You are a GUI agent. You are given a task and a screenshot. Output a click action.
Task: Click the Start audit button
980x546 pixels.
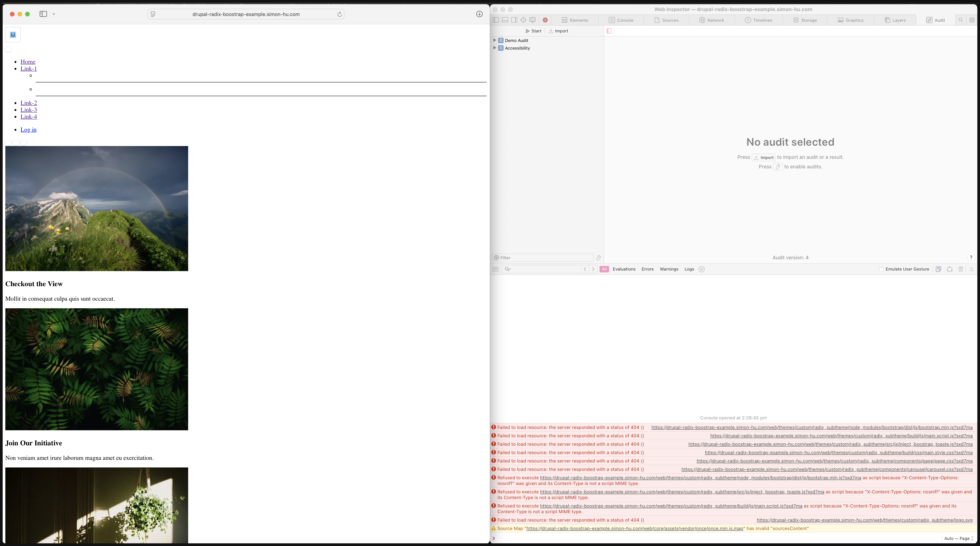pos(533,31)
